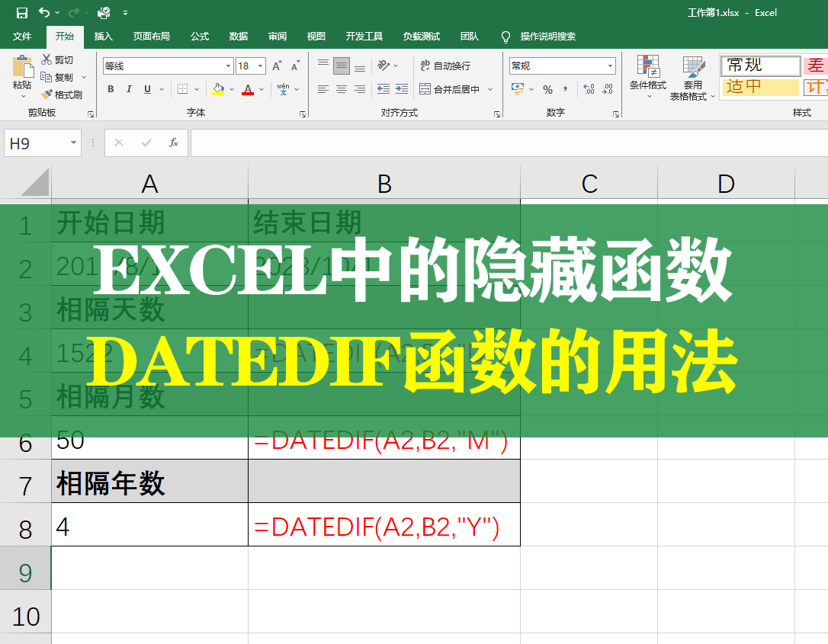The image size is (828, 644).
Task: Select the 适中 cell style
Action: [760, 87]
